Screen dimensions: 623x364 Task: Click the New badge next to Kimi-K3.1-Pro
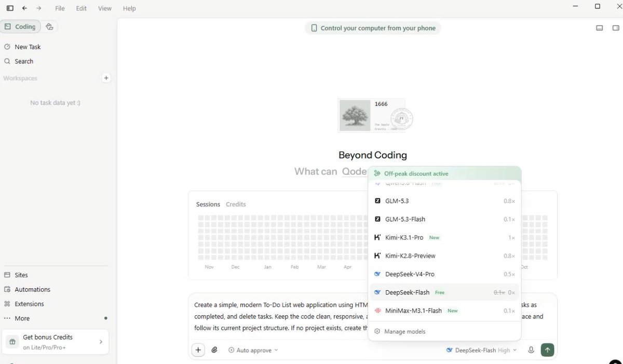coord(435,237)
